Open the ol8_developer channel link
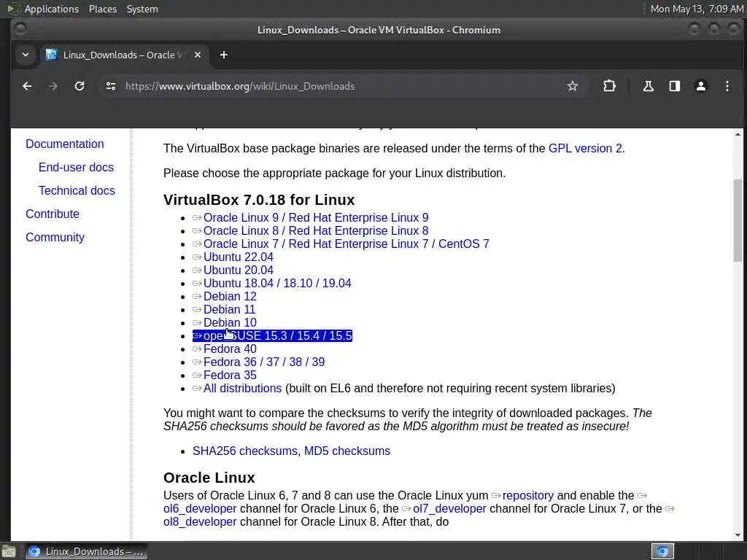The width and height of the screenshot is (747, 560). (200, 522)
